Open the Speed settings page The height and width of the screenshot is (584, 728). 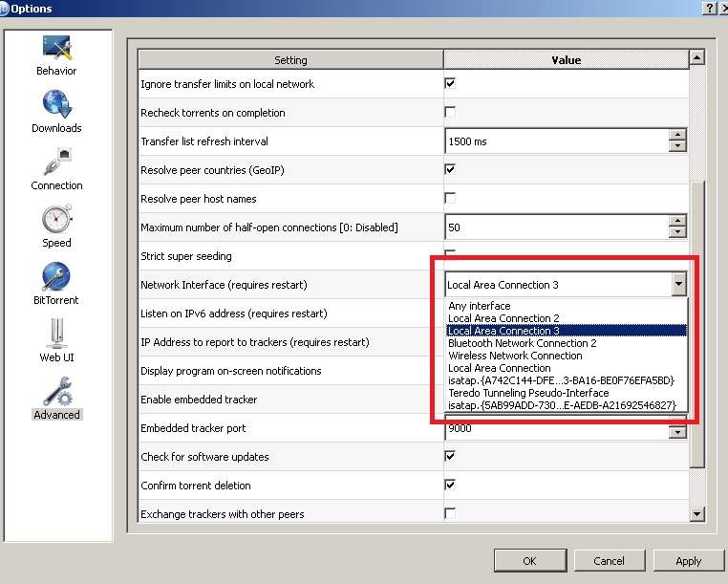[56, 227]
